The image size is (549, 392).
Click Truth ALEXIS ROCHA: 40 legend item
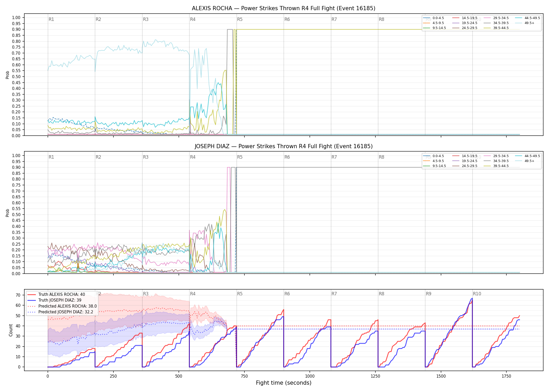click(x=56, y=294)
